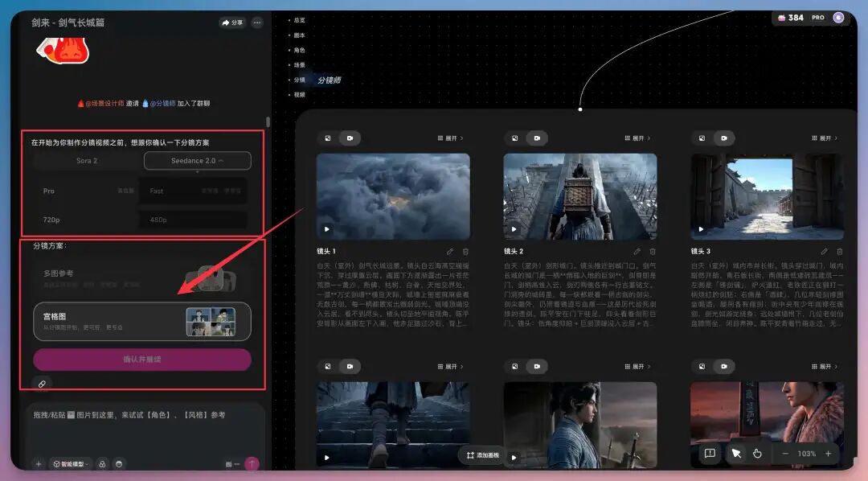Click the more options ellipsis button in header

257,23
